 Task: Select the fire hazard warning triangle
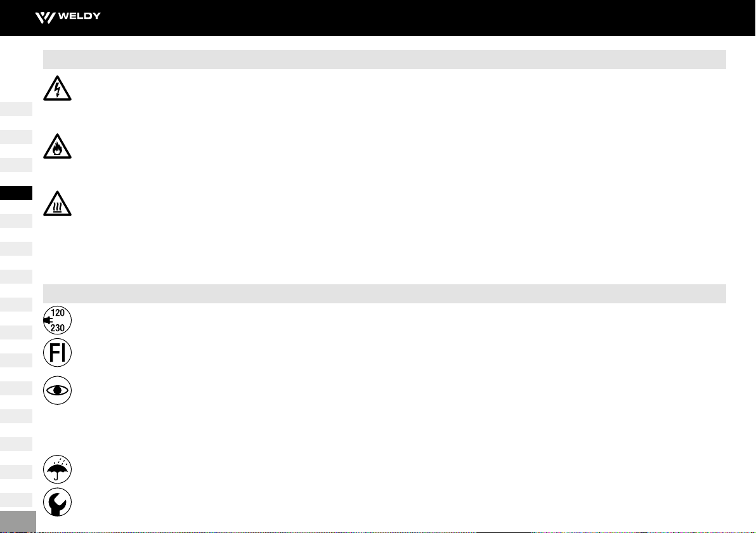pos(57,146)
